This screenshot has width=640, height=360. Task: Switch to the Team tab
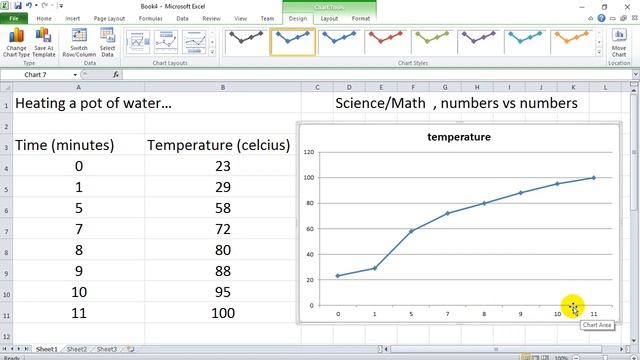pos(267,18)
